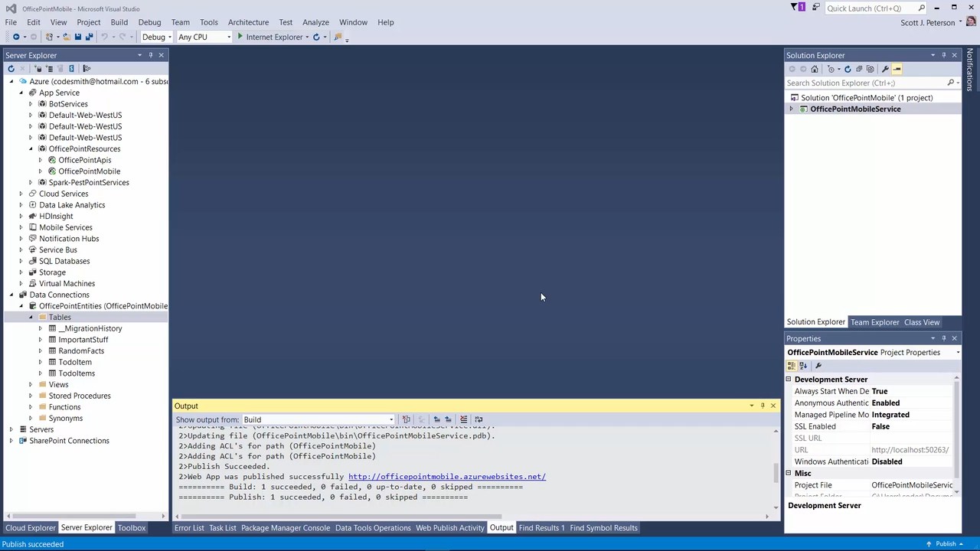The image size is (980, 551).
Task: Click the Open File icon in main toolbar
Action: click(x=67, y=37)
